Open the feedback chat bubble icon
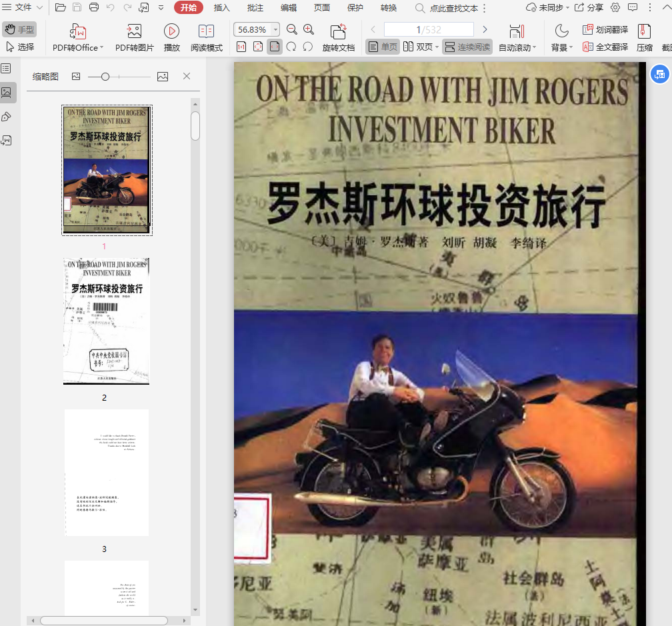Image resolution: width=672 pixels, height=626 pixels. [x=633, y=7]
